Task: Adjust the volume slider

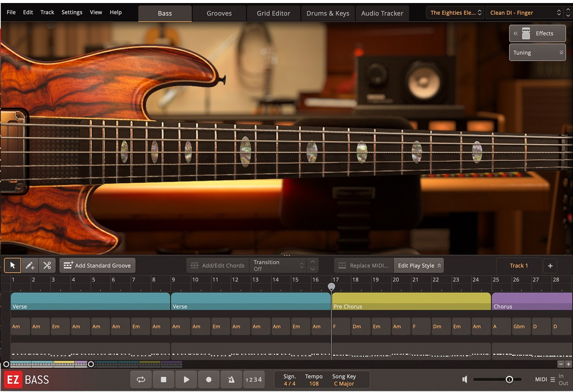Action: pos(509,379)
